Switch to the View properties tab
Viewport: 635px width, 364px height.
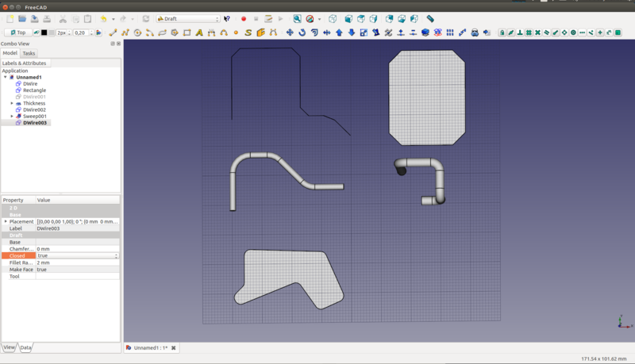click(x=9, y=347)
